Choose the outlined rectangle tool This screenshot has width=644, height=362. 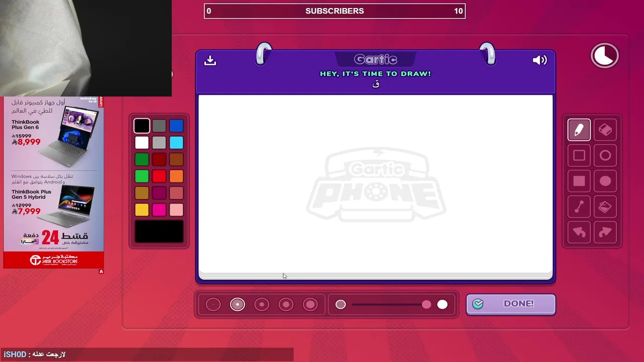pos(579,156)
